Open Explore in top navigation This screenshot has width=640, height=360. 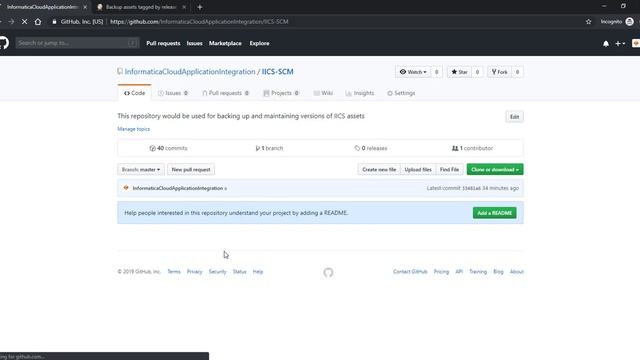tap(259, 43)
